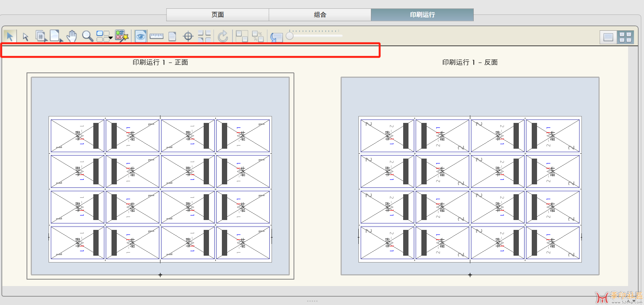The image size is (644, 305).
Task: Click the dashed square group icon
Action: 242,36
